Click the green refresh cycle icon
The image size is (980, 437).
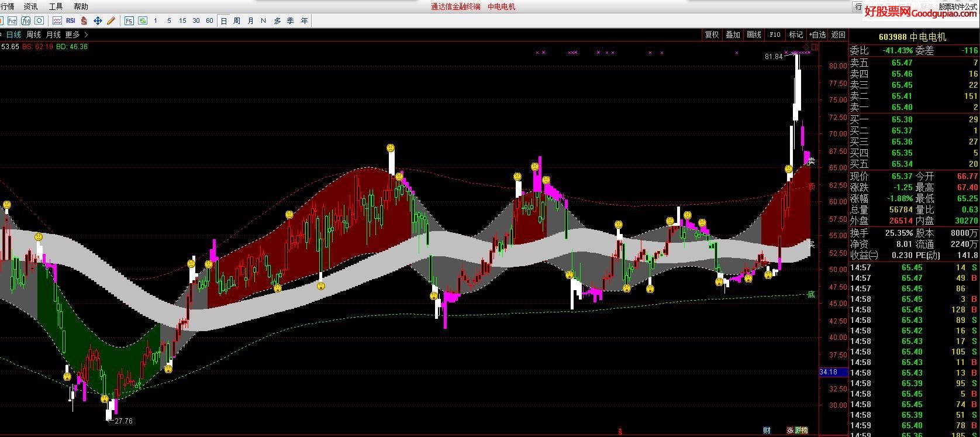[x=143, y=20]
